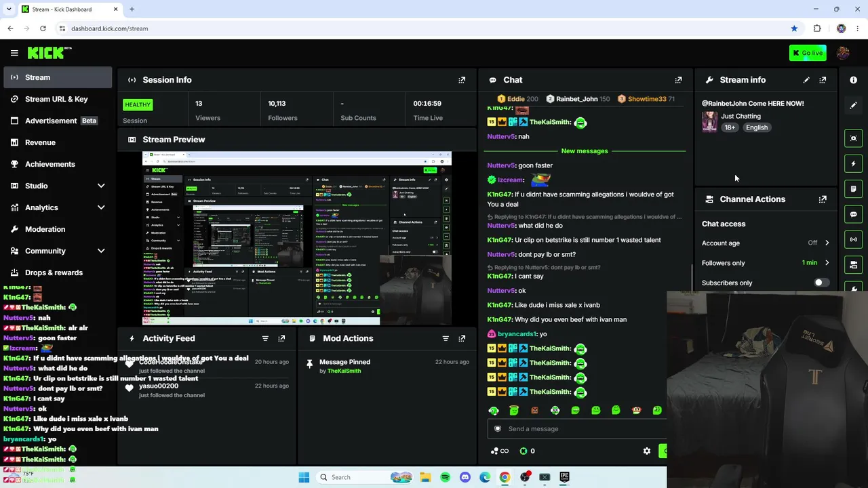Click TheKaiSmith link in Mod Actions
This screenshot has height=488, width=868.
[344, 371]
